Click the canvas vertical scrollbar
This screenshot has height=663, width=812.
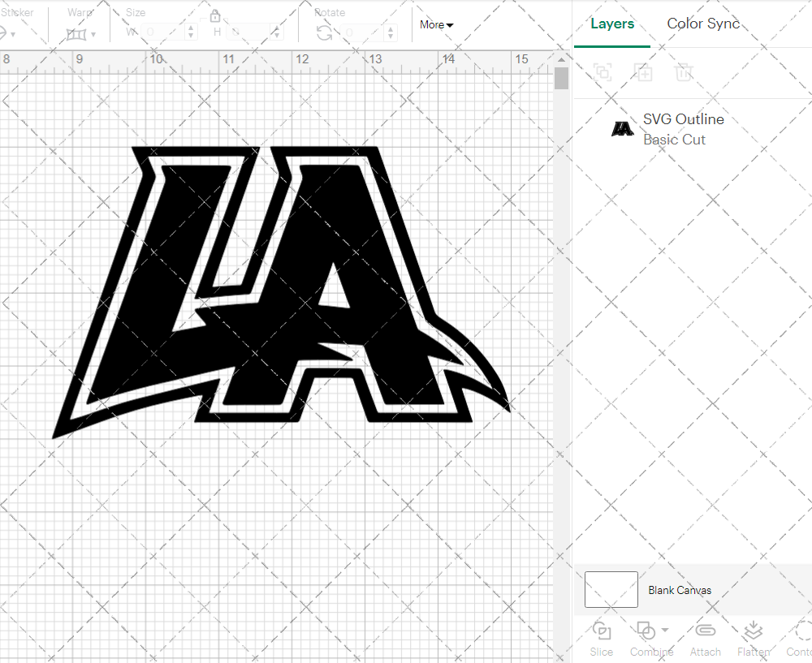pyautogui.click(x=561, y=78)
